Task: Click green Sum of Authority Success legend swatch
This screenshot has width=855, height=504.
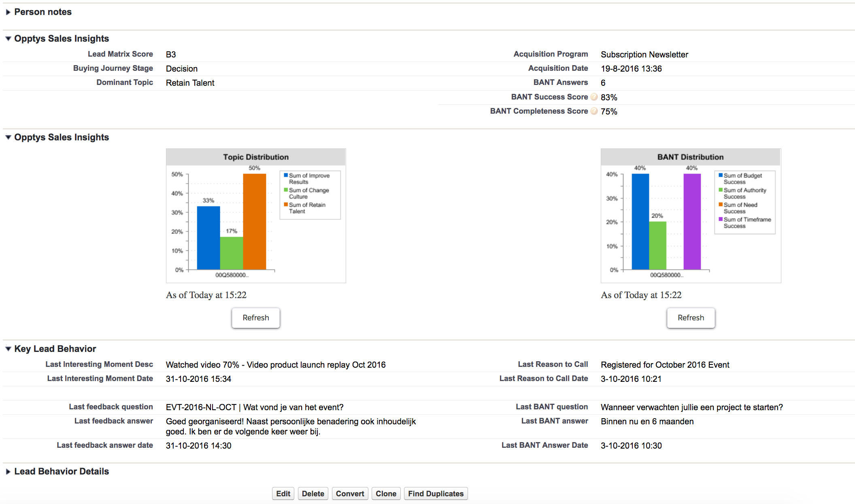Action: point(721,190)
